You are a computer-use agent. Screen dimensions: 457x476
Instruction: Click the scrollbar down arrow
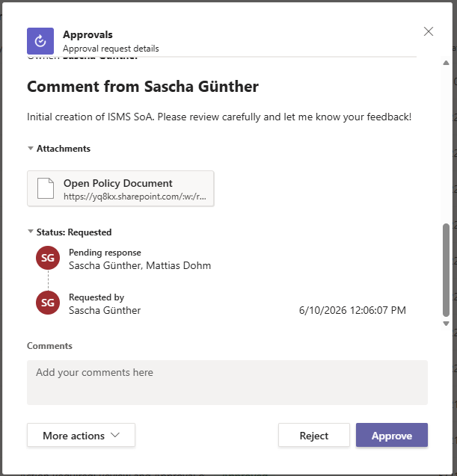[x=446, y=324]
